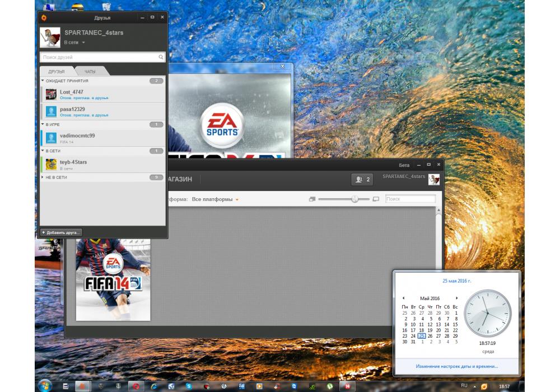Click Lost_4747's avatar picture
Image resolution: width=560 pixels, height=392 pixels.
[x=51, y=94]
